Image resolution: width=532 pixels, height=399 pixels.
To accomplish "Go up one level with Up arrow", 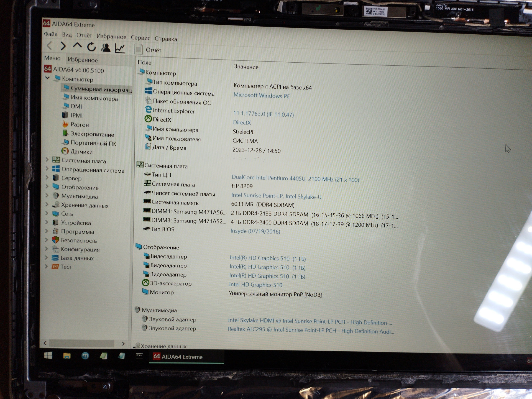I will [x=77, y=46].
